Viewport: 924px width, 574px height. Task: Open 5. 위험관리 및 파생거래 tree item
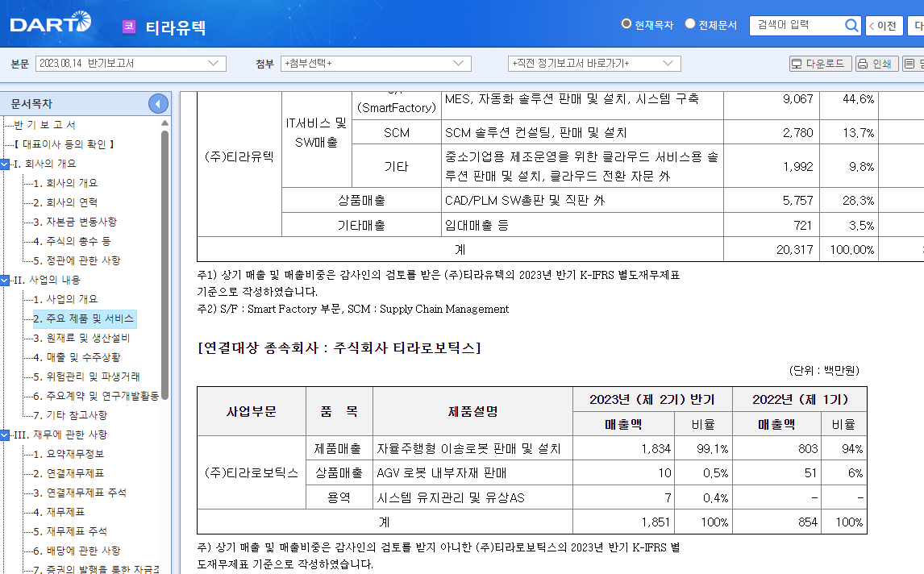[86, 376]
